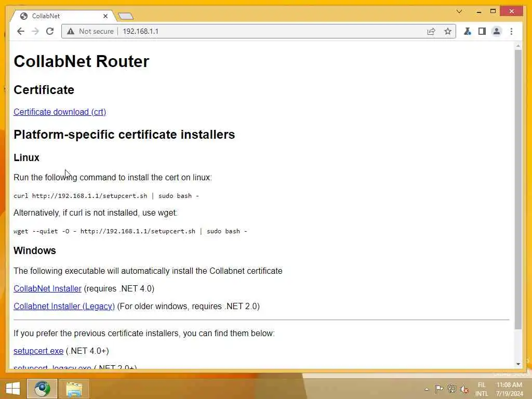This screenshot has height=399, width=532.
Task: Show hidden system tray icons
Action: [427, 389]
